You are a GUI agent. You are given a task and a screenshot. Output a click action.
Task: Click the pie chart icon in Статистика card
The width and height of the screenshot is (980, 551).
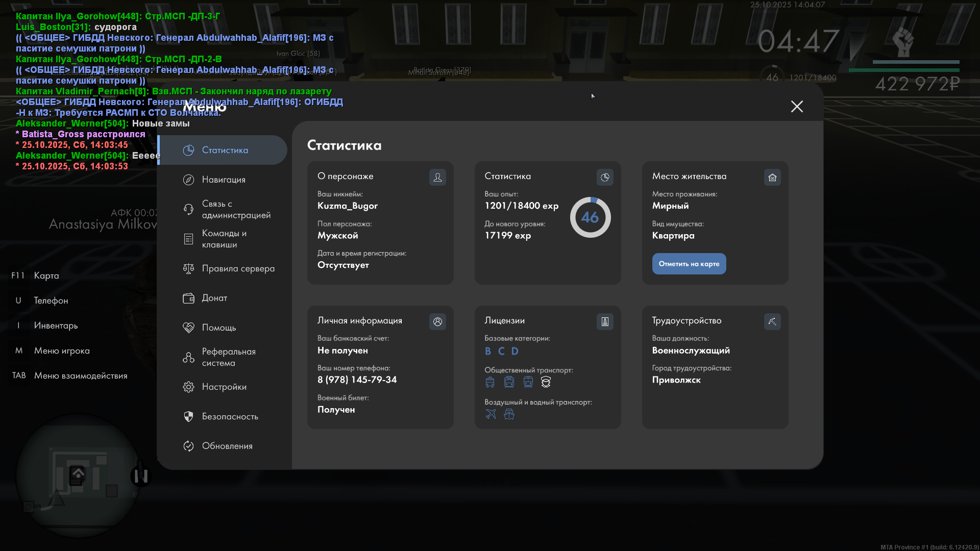[605, 177]
